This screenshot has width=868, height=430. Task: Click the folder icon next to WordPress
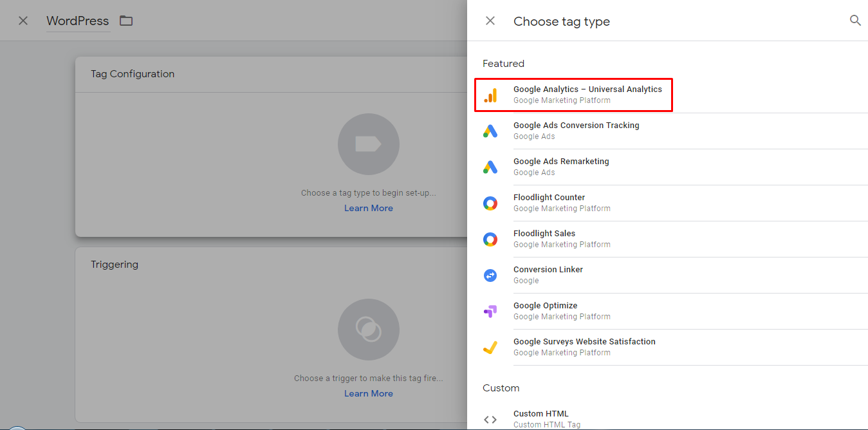(126, 21)
